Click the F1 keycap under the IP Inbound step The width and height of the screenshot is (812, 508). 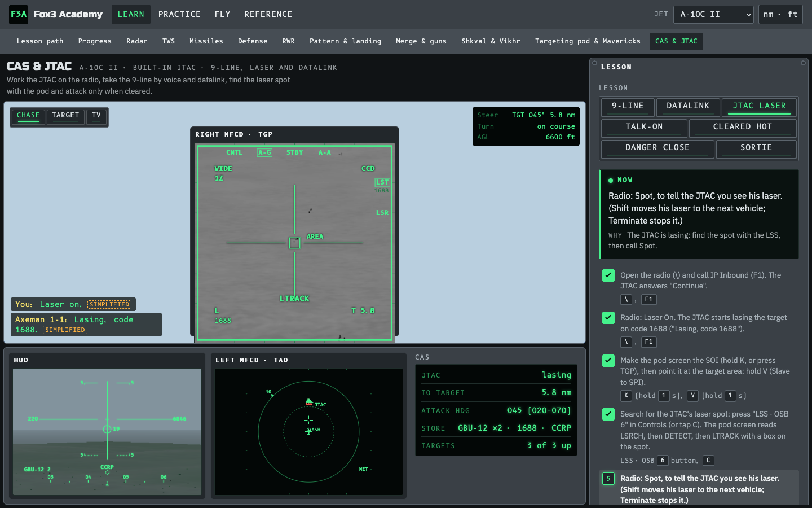pyautogui.click(x=649, y=300)
